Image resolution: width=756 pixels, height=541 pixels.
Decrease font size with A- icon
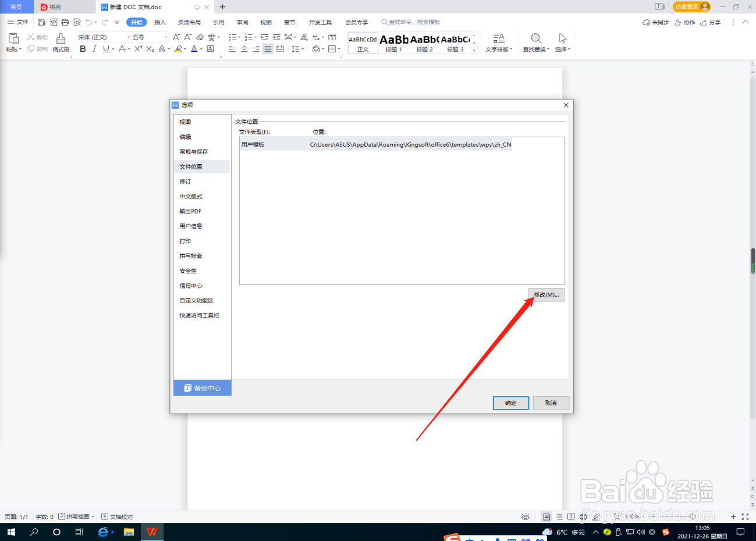pyautogui.click(x=188, y=37)
